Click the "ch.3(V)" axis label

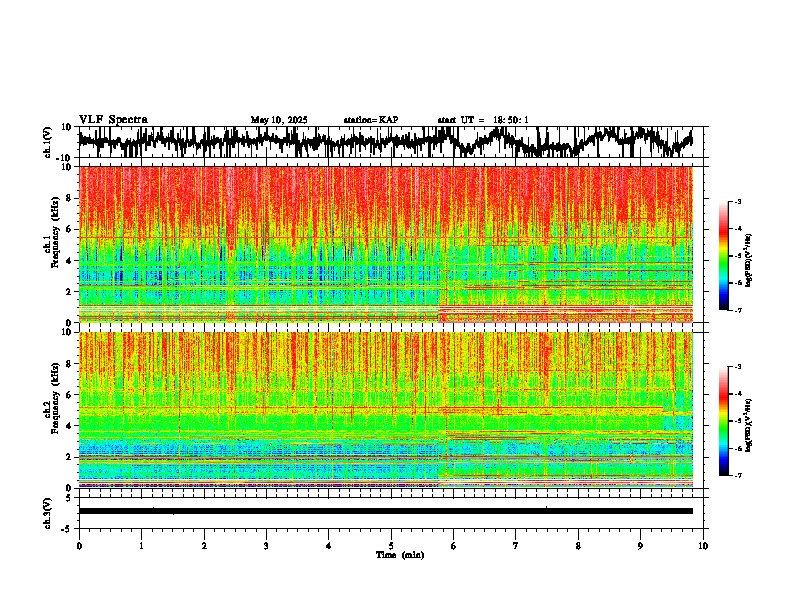click(48, 513)
